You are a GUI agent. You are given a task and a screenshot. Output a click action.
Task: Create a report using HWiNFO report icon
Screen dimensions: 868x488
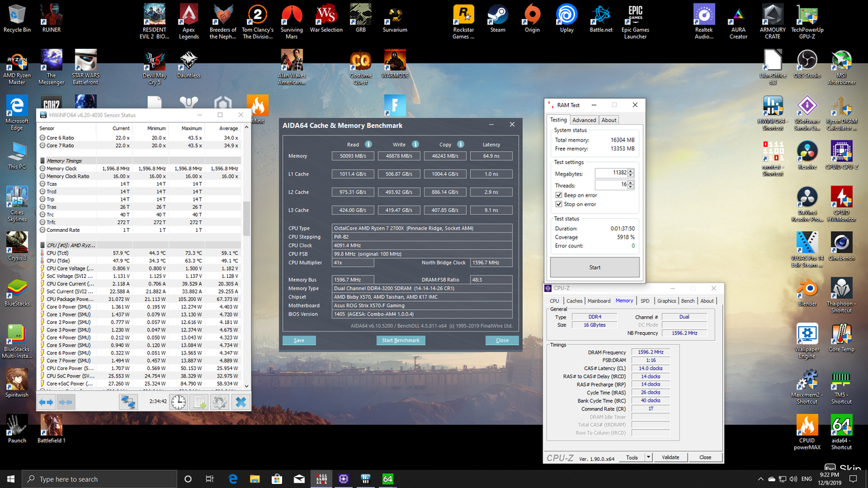click(x=198, y=401)
